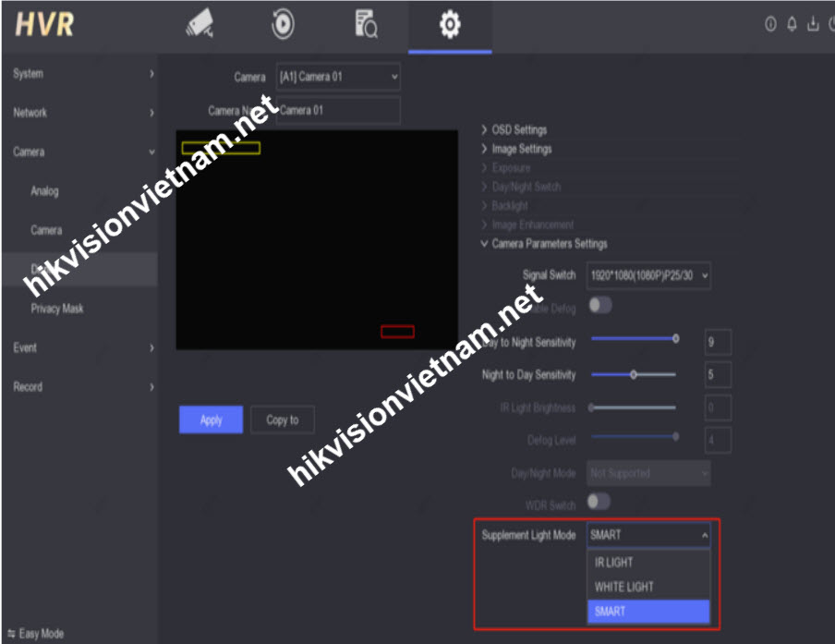Toggle the Enable Defog switch
Viewport: 835px width, 644px height.
pyautogui.click(x=600, y=305)
